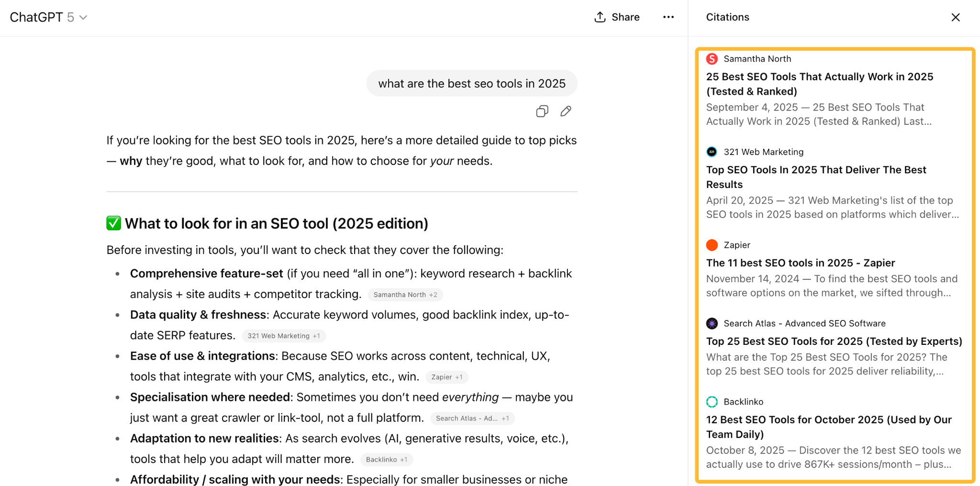Open the 25 Best SEO Tools citation
Viewport: 980px width, 486px height.
point(819,84)
